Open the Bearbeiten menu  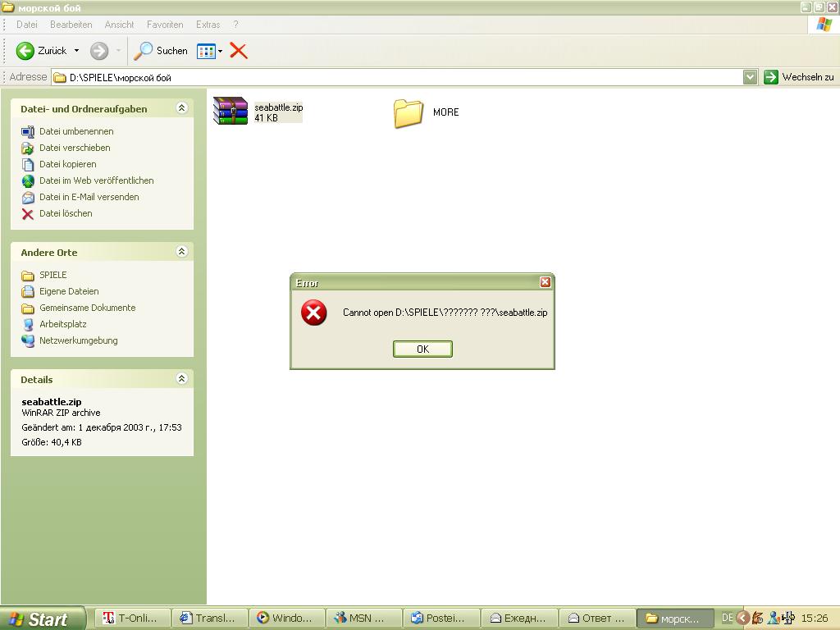(71, 25)
